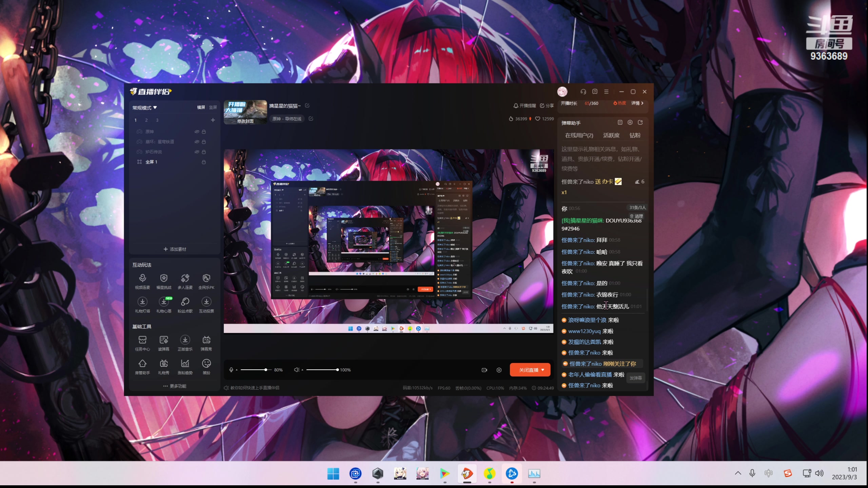Switch to 横屏 landscape mode
This screenshot has height=488, width=868.
[x=201, y=107]
